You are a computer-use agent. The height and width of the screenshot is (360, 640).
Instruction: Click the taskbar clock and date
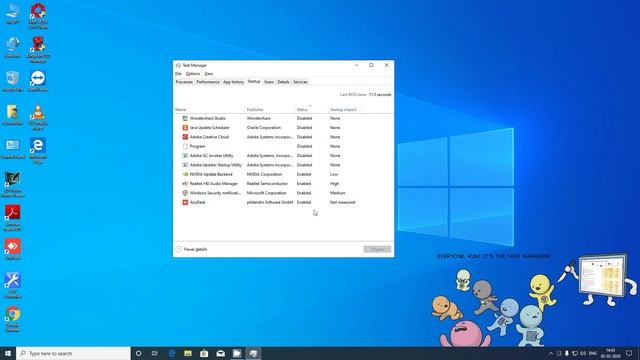pos(611,353)
